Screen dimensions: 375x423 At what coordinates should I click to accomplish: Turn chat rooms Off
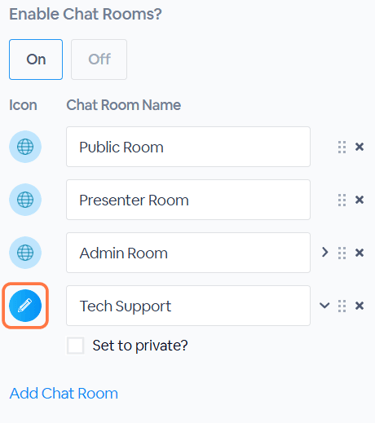[99, 59]
